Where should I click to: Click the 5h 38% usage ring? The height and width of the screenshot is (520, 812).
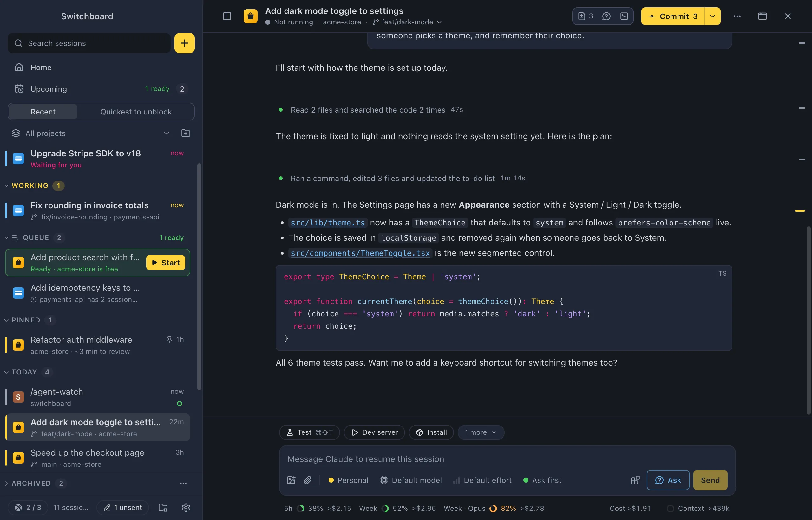click(300, 508)
